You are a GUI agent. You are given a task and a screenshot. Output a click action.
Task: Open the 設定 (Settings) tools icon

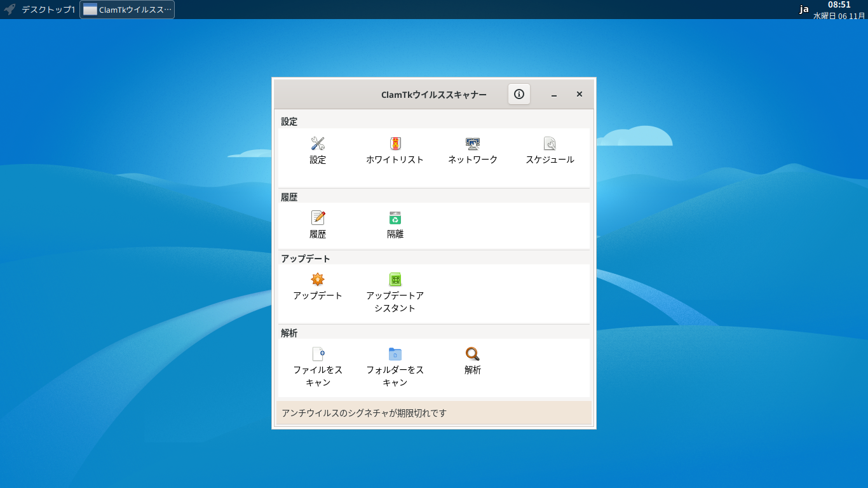click(318, 144)
